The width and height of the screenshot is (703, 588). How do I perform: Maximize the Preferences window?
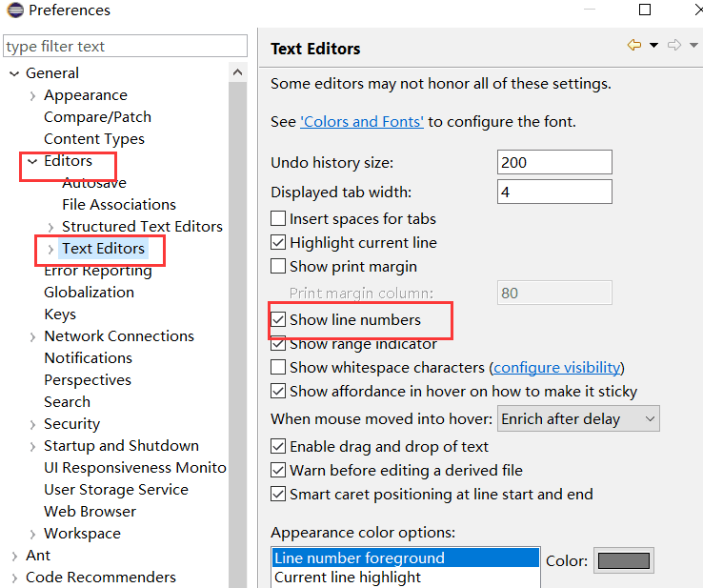(645, 10)
